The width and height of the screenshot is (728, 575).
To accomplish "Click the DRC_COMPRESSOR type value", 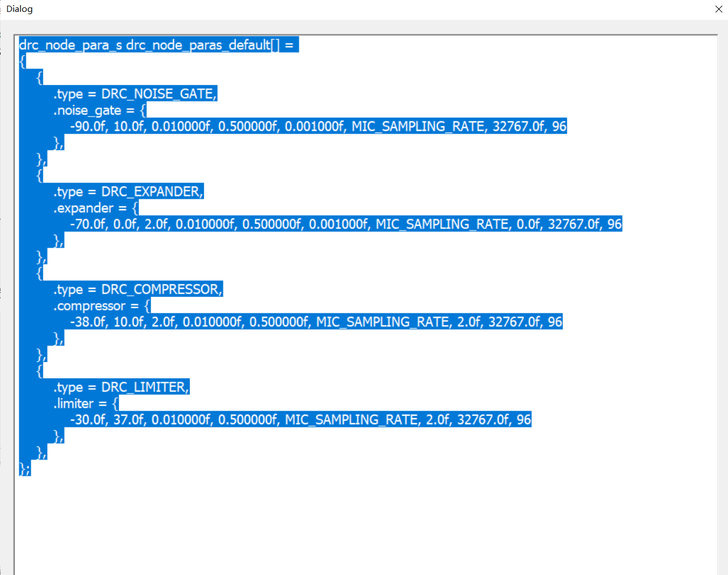I will click(x=162, y=289).
